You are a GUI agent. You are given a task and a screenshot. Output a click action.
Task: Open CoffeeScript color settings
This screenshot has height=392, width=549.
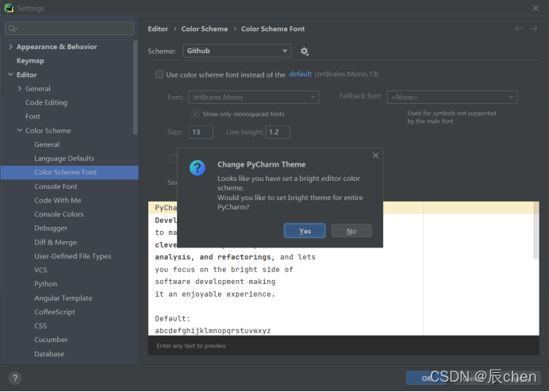(55, 312)
